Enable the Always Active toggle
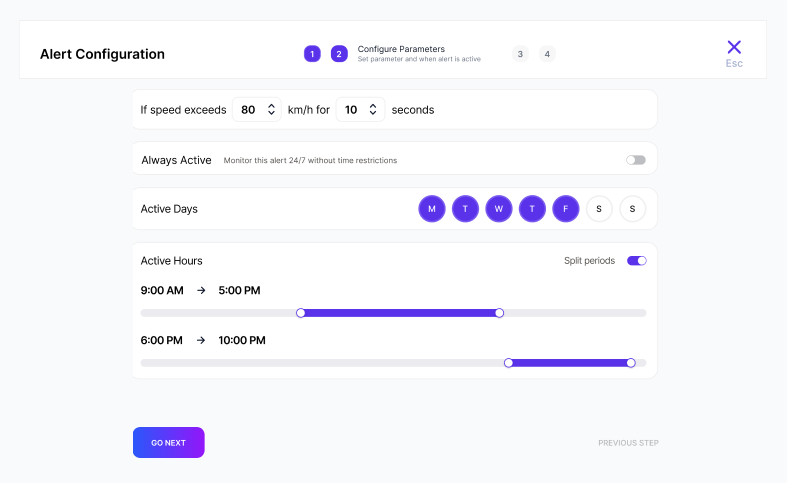Image resolution: width=787 pixels, height=483 pixels. (636, 160)
